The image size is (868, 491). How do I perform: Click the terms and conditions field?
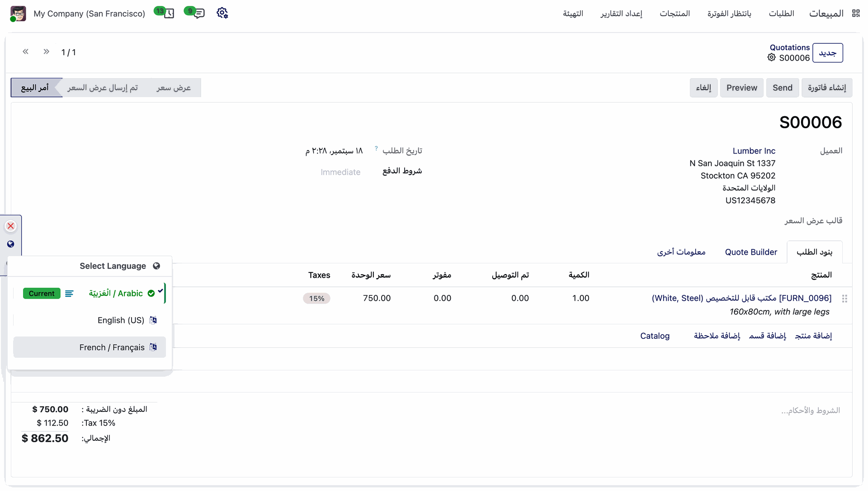click(810, 411)
